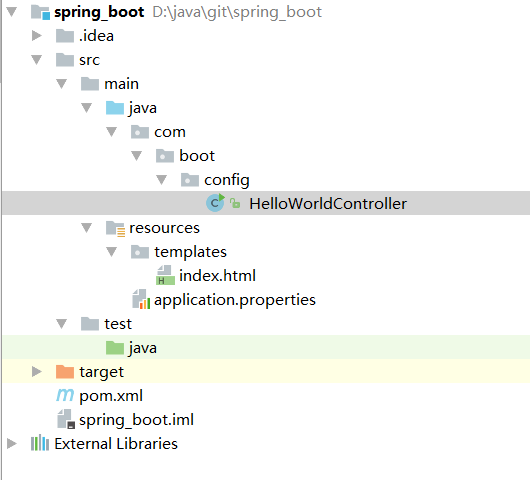This screenshot has height=480, width=530.
Task: Click the Maven pom.xml icon
Action: tap(65, 395)
